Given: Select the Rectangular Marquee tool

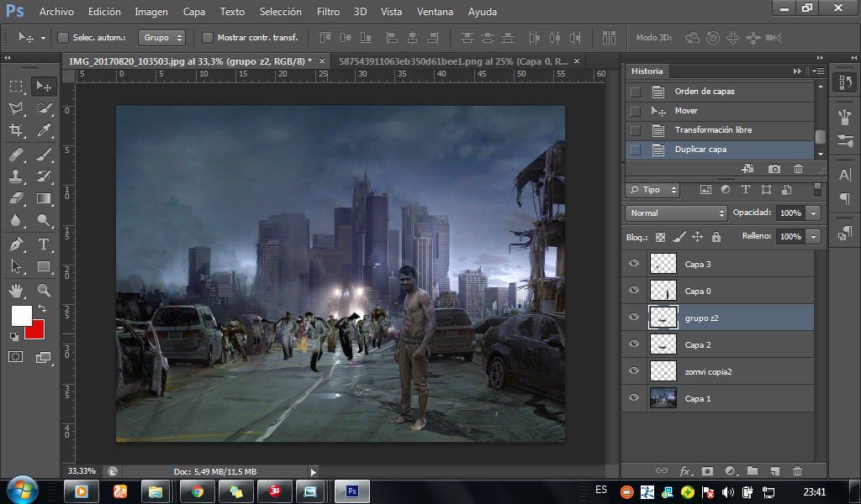Looking at the screenshot, I should pyautogui.click(x=16, y=86).
